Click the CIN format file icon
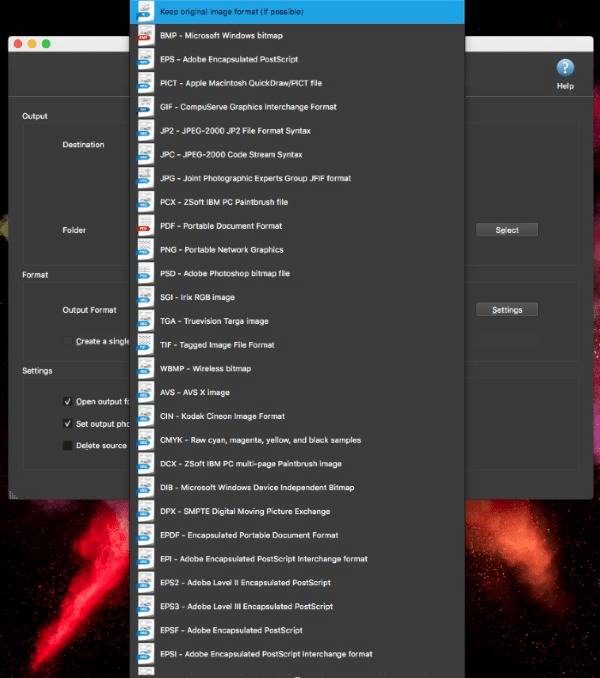Screen dimensions: 600x678 (x=145, y=416)
